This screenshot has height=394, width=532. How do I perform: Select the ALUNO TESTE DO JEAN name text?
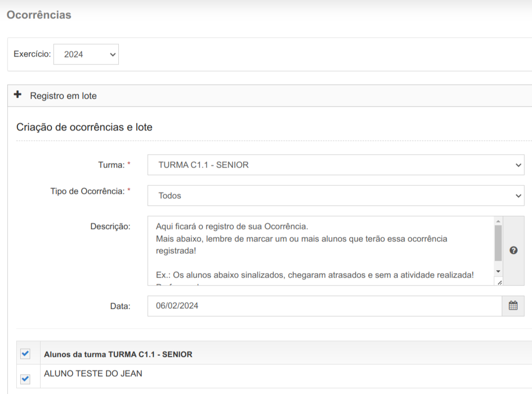coord(93,374)
